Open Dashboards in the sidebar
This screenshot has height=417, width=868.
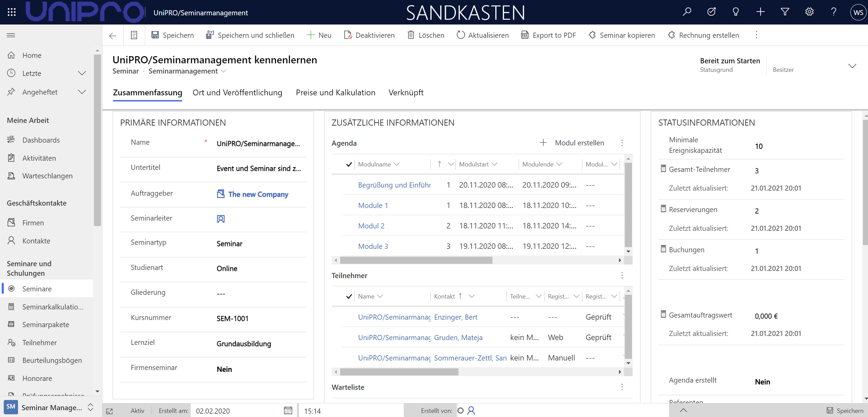[41, 140]
